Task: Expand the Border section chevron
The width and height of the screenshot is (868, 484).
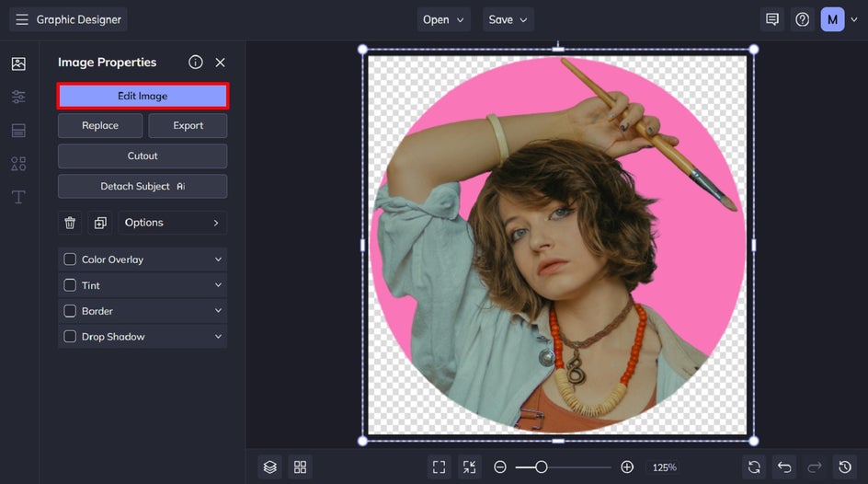Action: [218, 311]
